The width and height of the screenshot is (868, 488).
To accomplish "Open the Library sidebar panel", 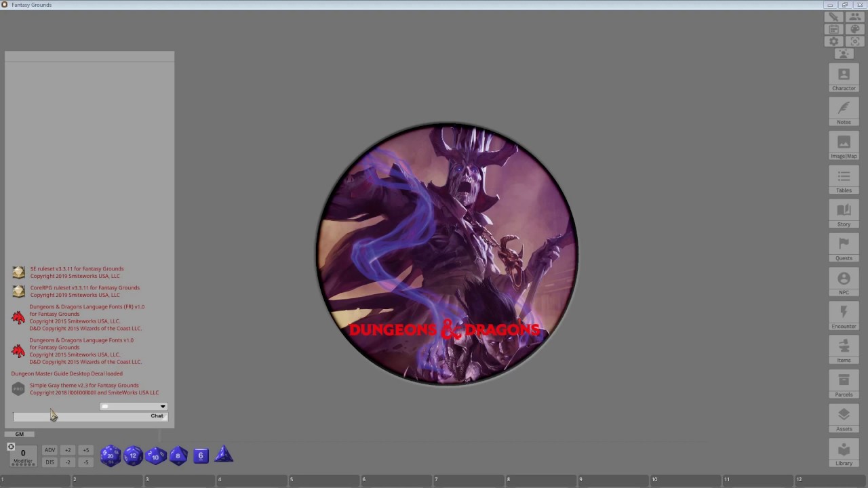I will (x=844, y=452).
